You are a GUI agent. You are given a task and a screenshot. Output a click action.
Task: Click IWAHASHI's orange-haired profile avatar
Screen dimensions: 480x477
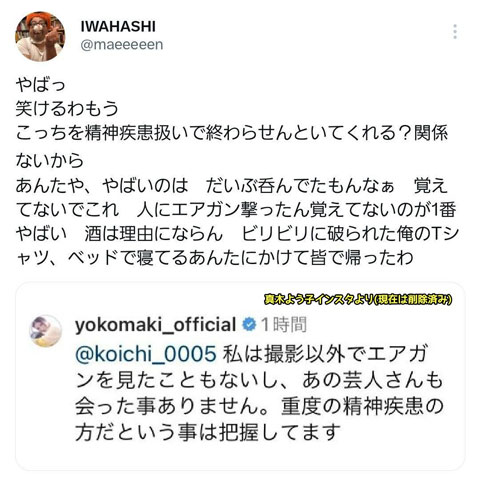40,37
